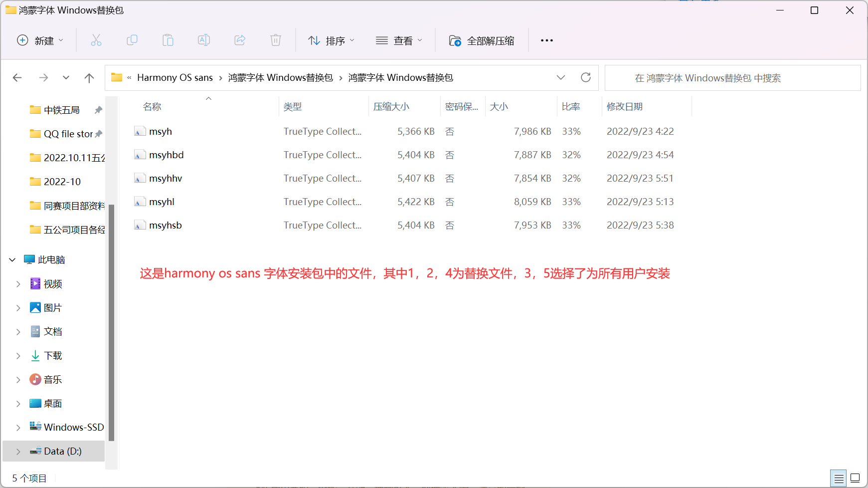
Task: Click the pin icon beside QQ file stor
Action: (99, 134)
